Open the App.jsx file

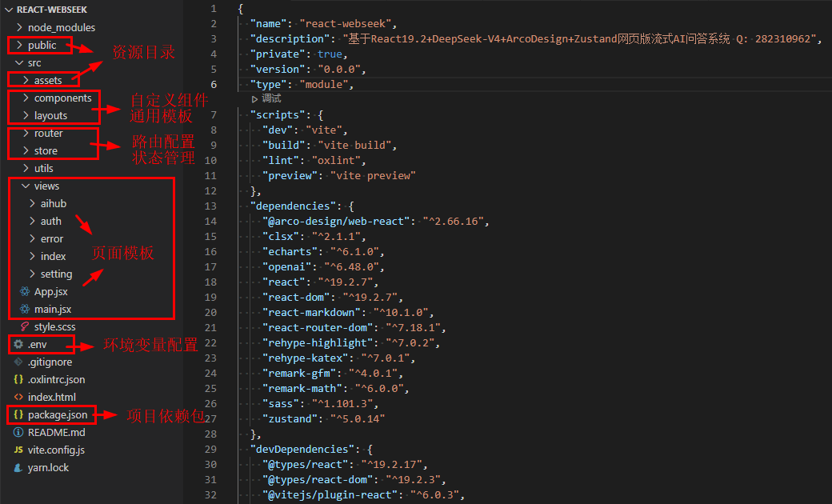point(51,292)
